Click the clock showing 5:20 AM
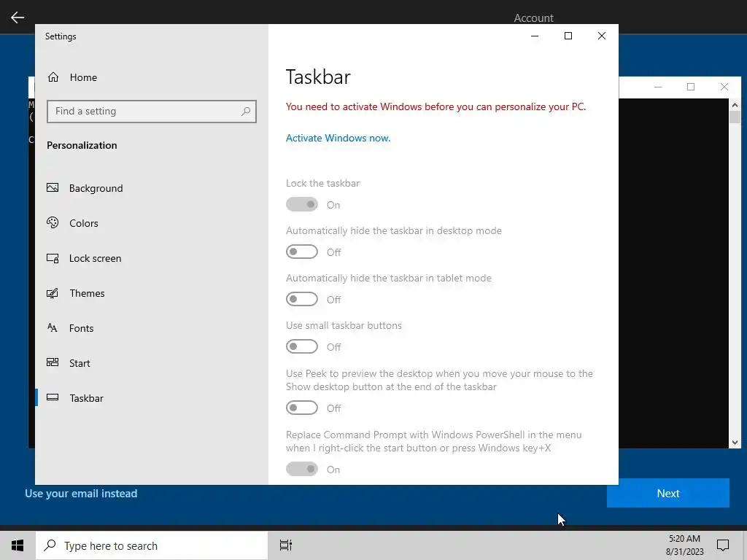The width and height of the screenshot is (747, 560). (684, 539)
